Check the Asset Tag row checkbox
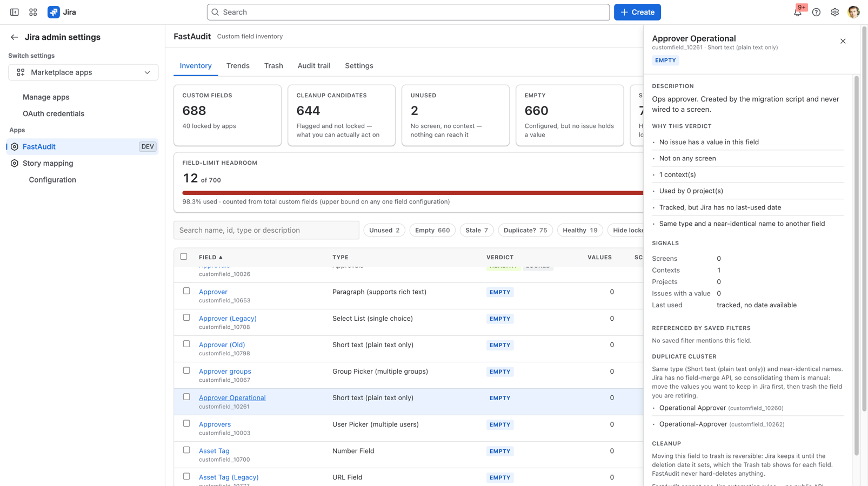Image resolution: width=868 pixels, height=486 pixels. [x=186, y=450]
